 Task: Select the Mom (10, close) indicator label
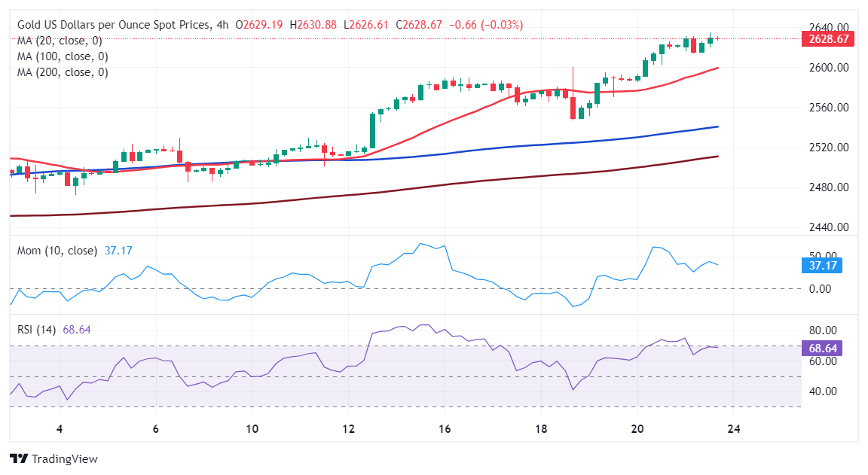57,251
